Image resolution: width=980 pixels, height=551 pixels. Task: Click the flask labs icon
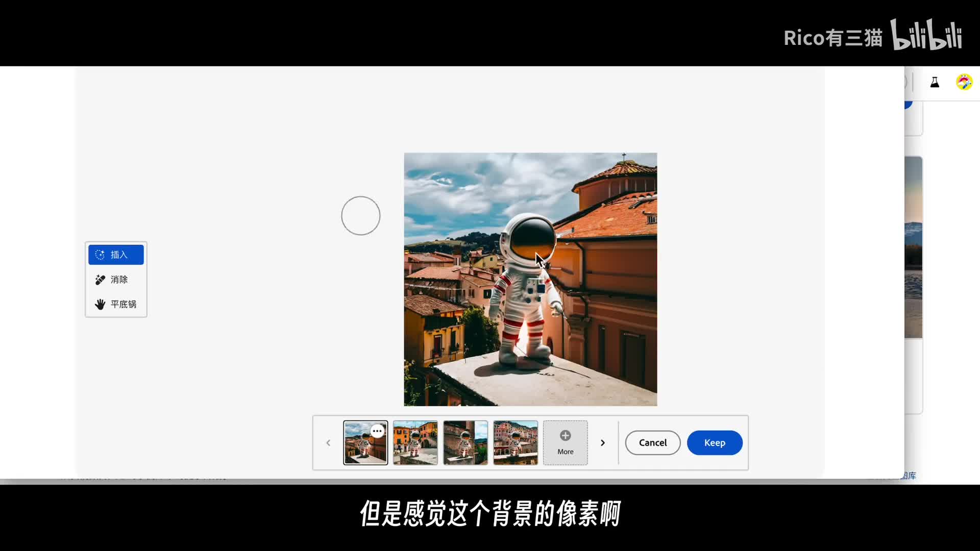935,82
